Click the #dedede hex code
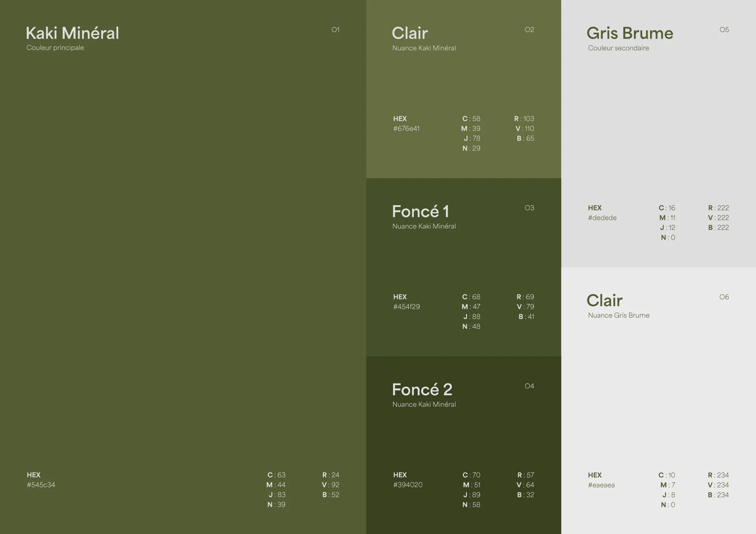This screenshot has width=756, height=534. (602, 218)
